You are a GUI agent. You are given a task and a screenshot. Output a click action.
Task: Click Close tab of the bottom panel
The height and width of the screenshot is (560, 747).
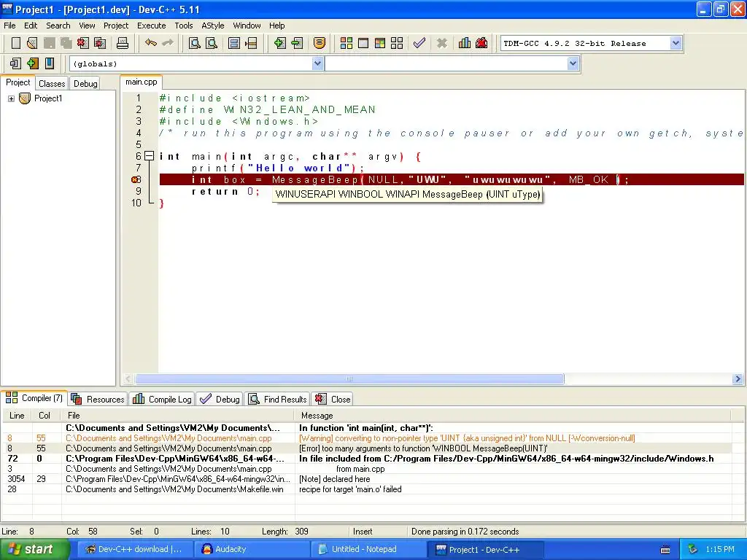tap(333, 399)
